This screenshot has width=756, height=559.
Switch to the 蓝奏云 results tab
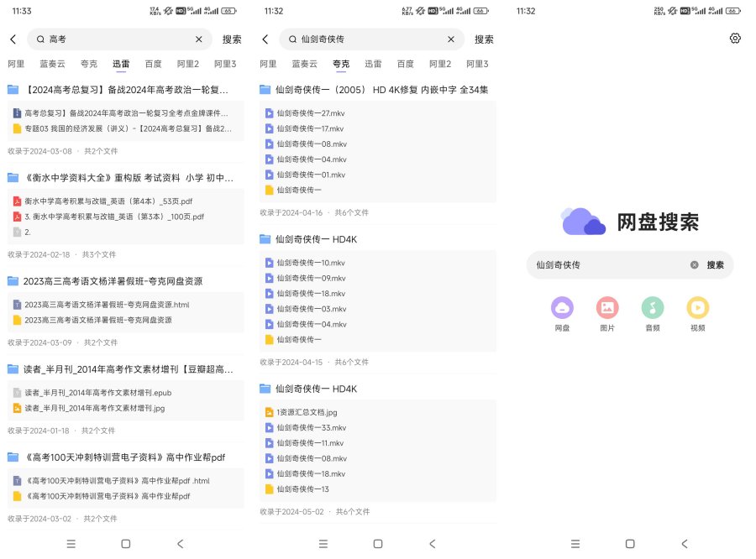[x=51, y=63]
